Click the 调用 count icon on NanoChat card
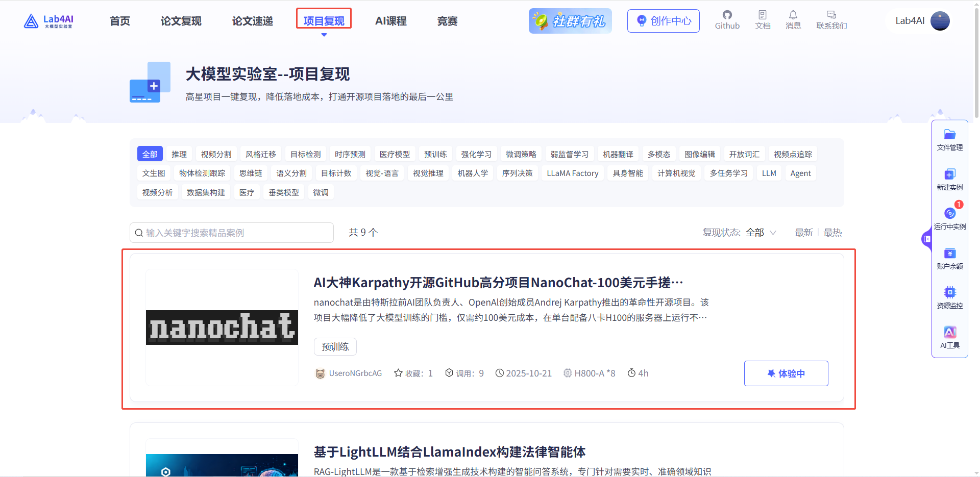The image size is (980, 477). [449, 373]
